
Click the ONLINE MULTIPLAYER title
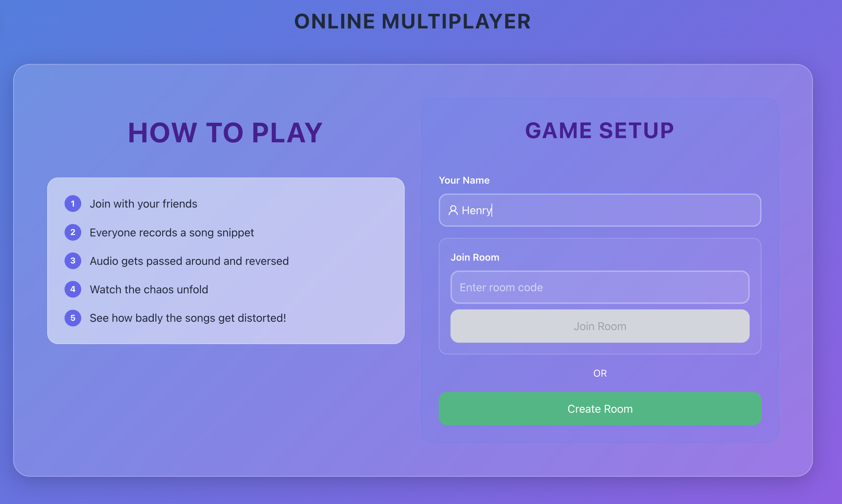point(412,22)
